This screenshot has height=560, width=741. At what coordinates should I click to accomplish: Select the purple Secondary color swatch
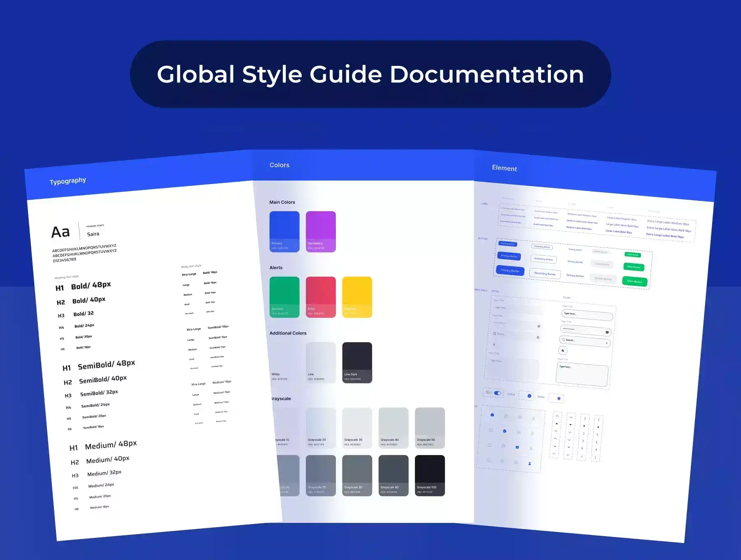[x=321, y=231]
